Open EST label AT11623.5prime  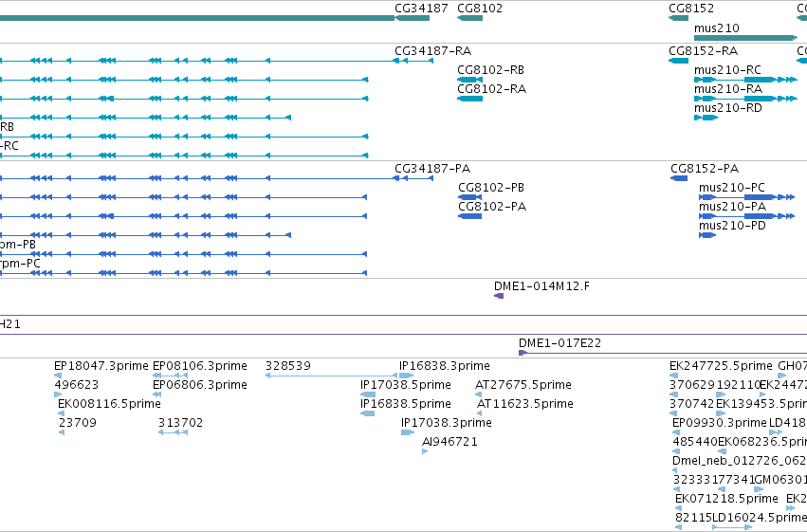(525, 404)
